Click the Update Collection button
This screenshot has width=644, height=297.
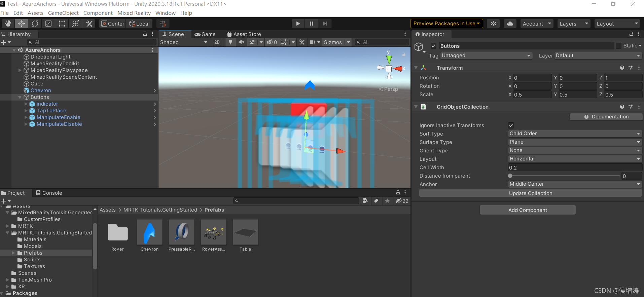(x=531, y=193)
